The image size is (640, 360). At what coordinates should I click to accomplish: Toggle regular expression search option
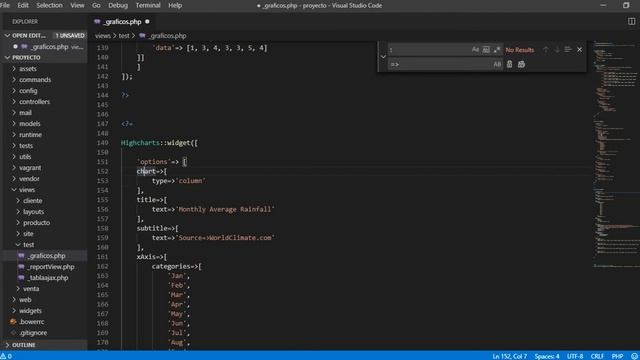tap(496, 50)
